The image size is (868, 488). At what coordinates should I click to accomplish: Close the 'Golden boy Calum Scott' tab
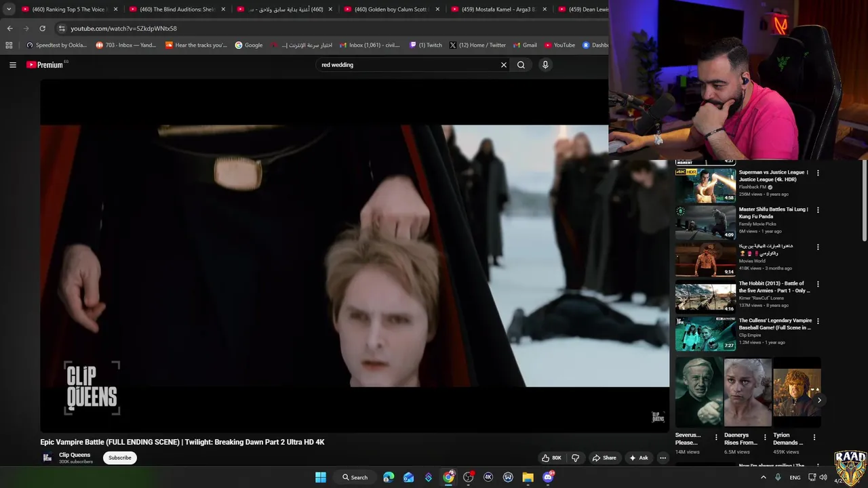point(437,9)
